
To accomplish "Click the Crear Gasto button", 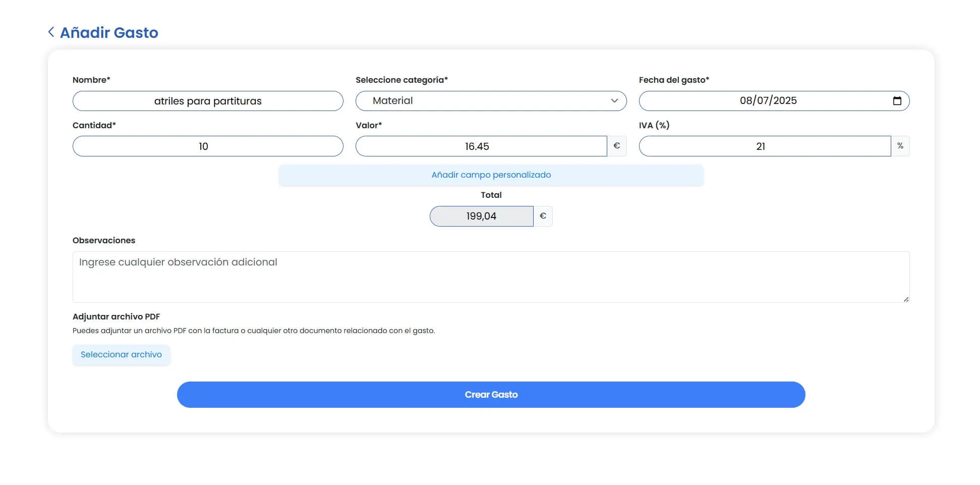I will (x=491, y=394).
